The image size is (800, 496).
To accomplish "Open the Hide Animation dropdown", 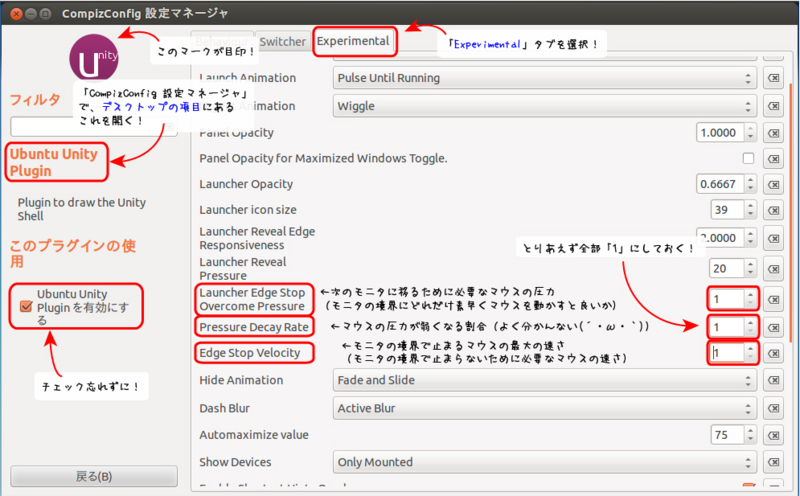I will click(x=544, y=380).
